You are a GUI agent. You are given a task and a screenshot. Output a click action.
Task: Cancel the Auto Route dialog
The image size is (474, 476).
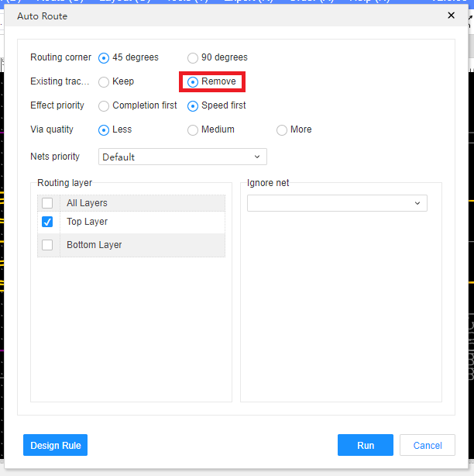pos(428,445)
